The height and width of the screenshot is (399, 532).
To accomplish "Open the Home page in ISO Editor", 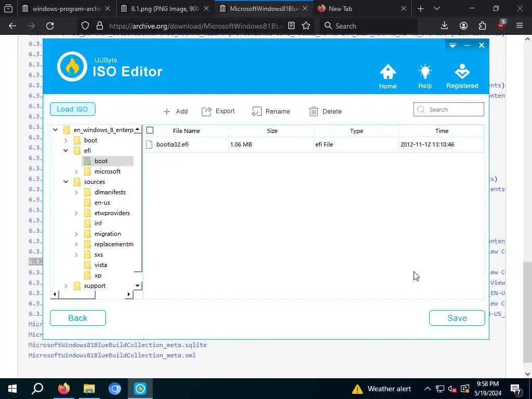I will [388, 76].
